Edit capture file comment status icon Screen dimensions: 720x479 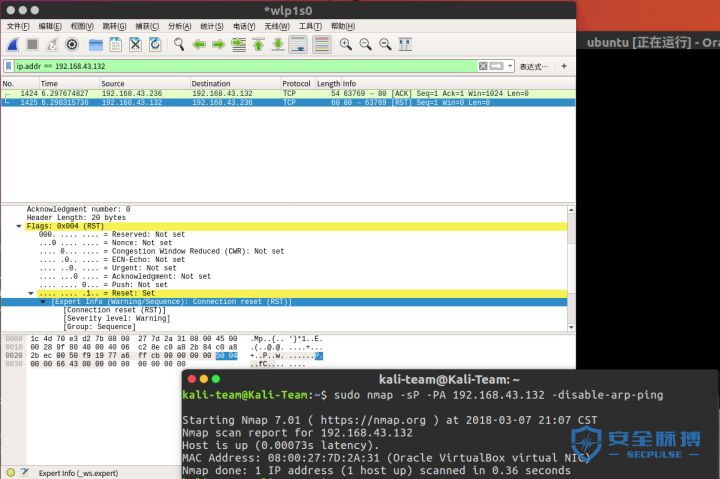tap(25, 472)
